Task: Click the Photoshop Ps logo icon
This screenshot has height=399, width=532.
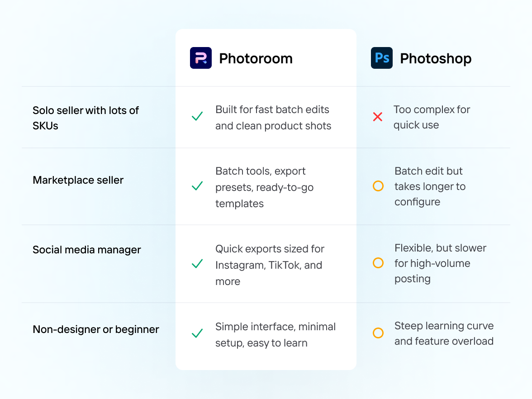Action: tap(382, 58)
